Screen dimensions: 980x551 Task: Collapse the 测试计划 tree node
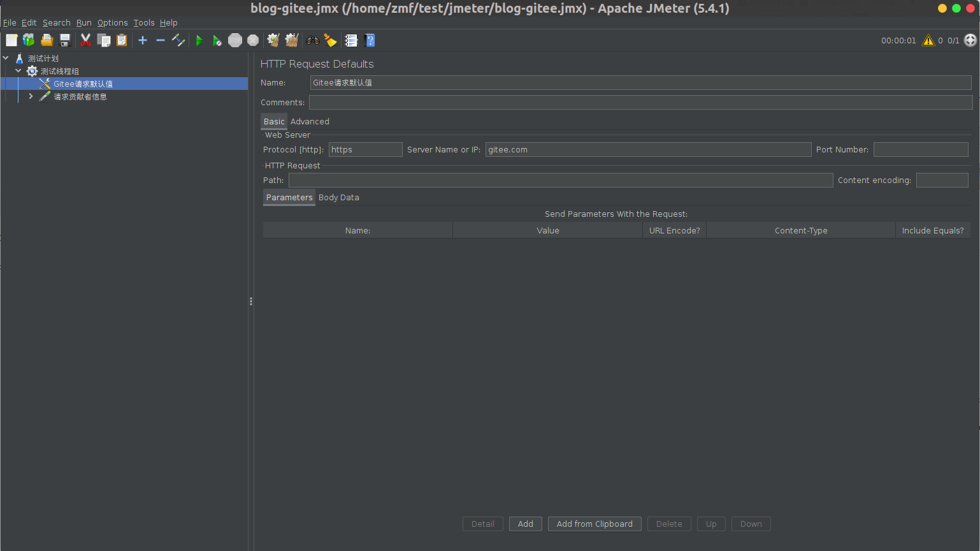pos(6,58)
